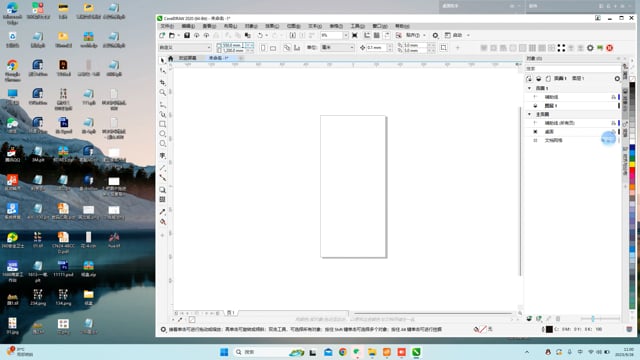Viewport: 640px width, 360px height.
Task: Select the Color Eyedropper tool
Action: click(162, 211)
